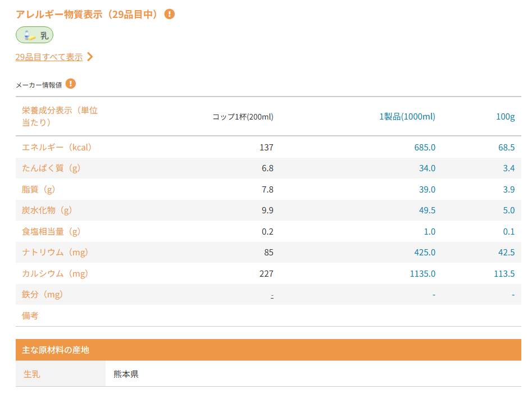The width and height of the screenshot is (532, 403).
Task: Click the underlined dash in 鉄分 row
Action: [x=272, y=296]
